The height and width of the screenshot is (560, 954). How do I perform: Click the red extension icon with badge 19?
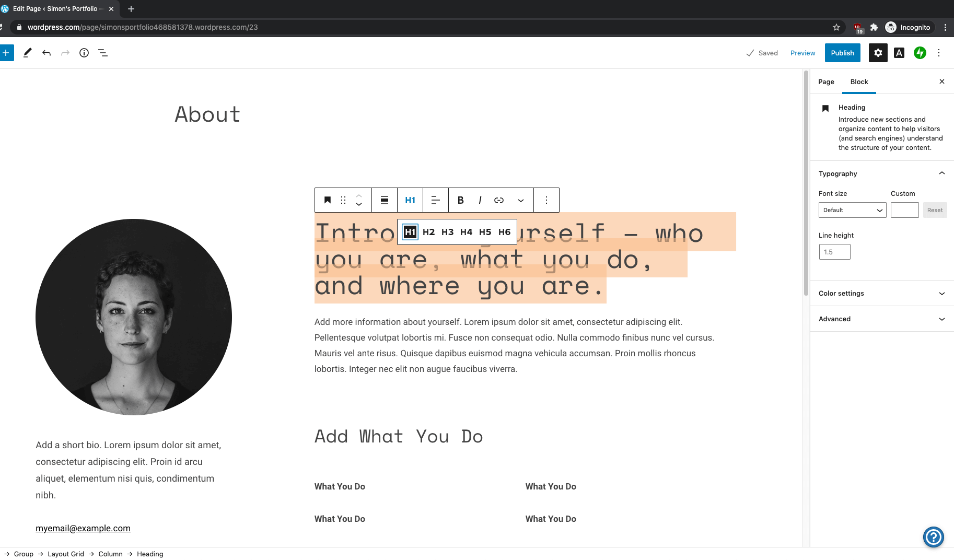coord(857,28)
